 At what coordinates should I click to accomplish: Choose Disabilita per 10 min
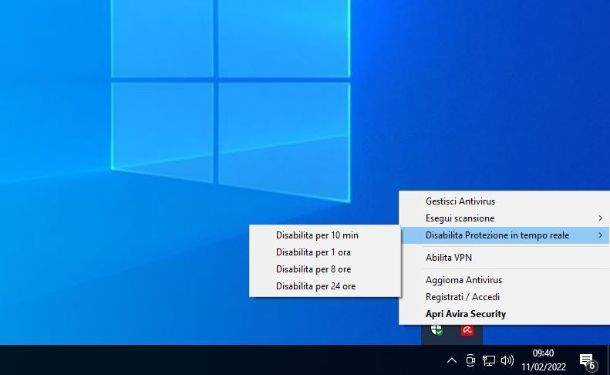point(325,235)
